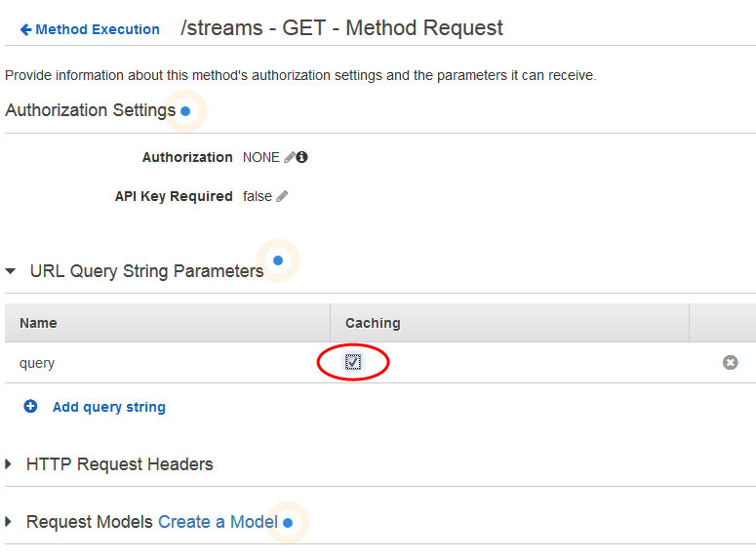
Task: Expand the Request Models section
Action: click(8, 521)
